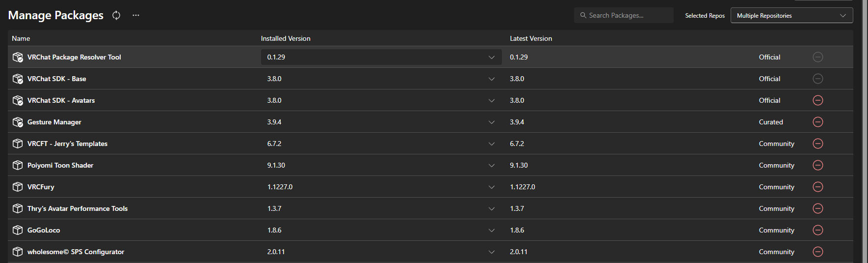Click the GoGoLoco package icon
The image size is (868, 263).
point(18,230)
